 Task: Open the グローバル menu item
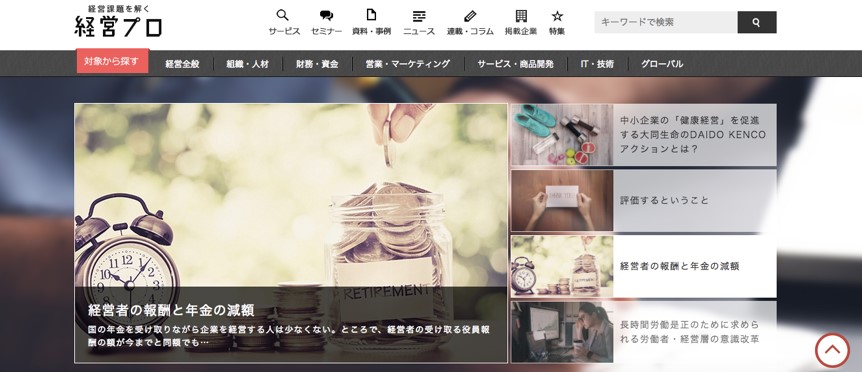pos(661,64)
